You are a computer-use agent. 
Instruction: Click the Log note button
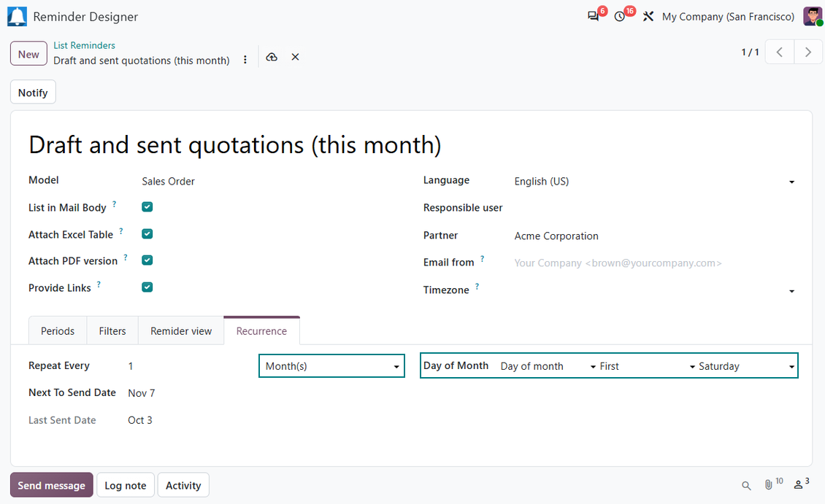pyautogui.click(x=126, y=485)
